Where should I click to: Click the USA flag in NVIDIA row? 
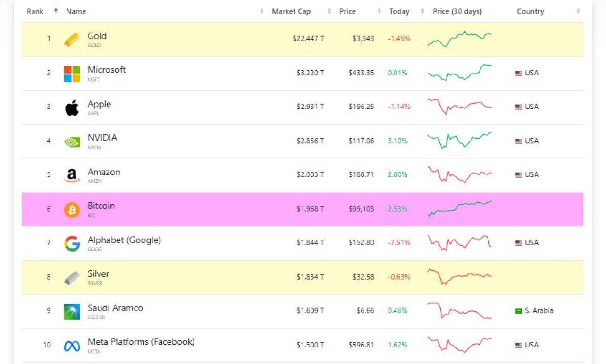coord(519,141)
